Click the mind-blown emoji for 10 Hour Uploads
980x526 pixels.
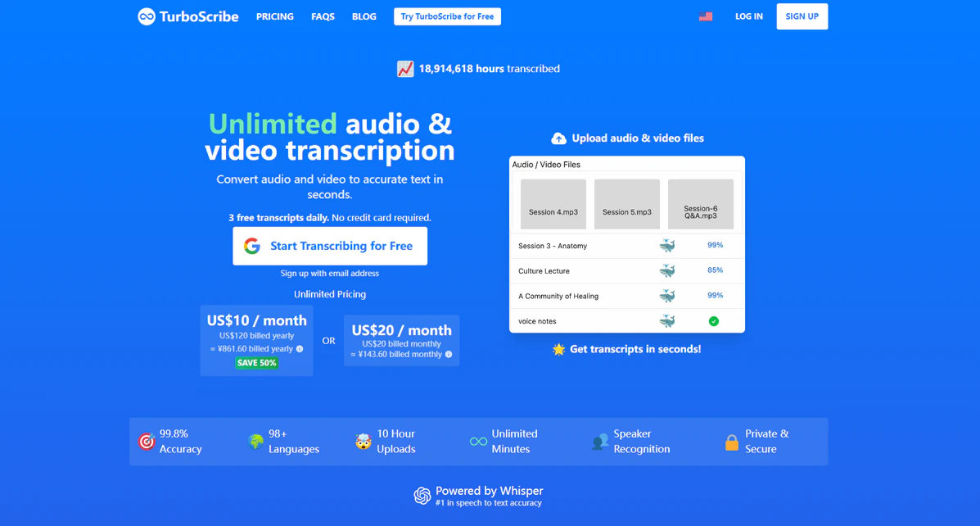click(364, 442)
